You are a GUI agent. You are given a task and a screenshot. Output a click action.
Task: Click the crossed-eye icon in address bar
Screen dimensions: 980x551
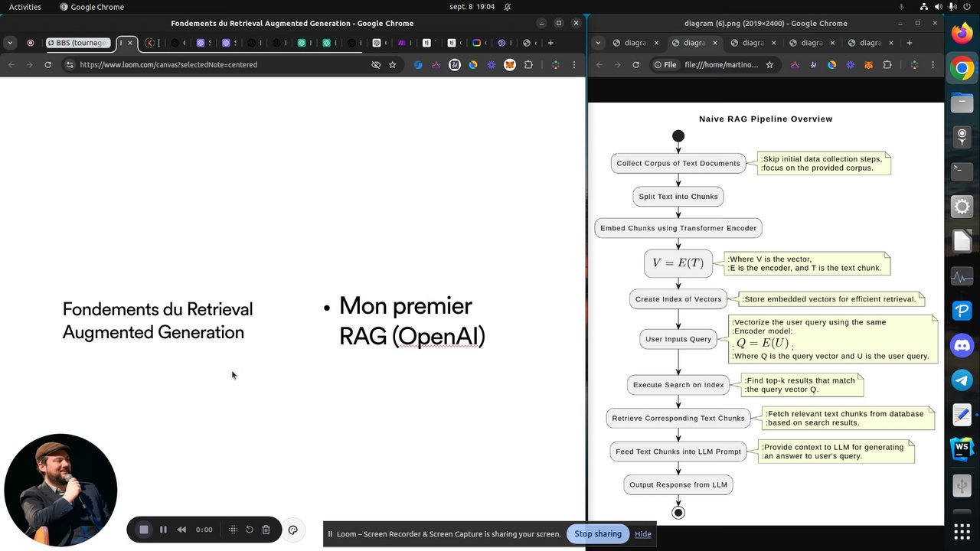pos(376,65)
